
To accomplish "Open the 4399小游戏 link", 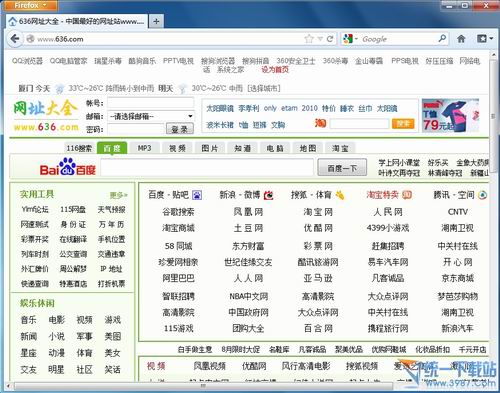I will [388, 228].
